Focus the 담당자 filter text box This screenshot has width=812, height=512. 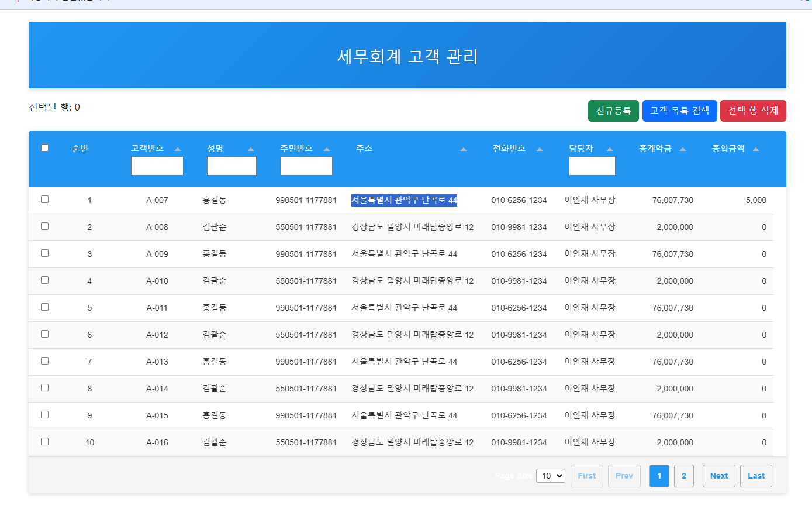tap(592, 166)
